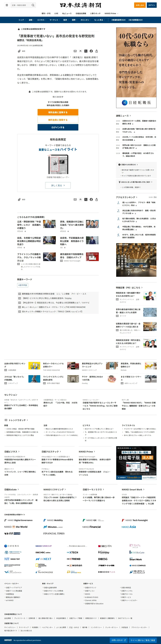Open ranking item 「NYダウ、反発し341ドル高」

139,236
